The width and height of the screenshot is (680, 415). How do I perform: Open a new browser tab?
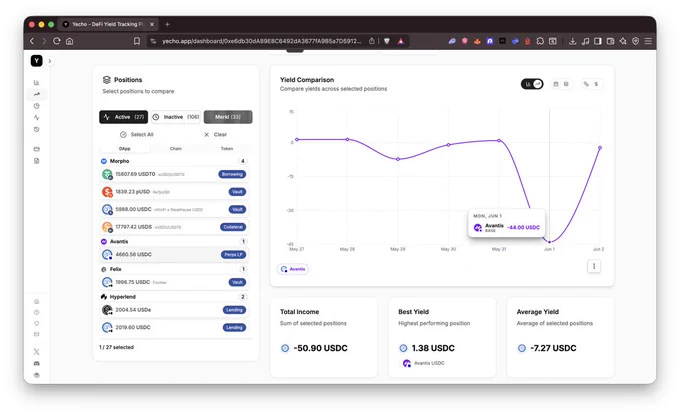167,25
